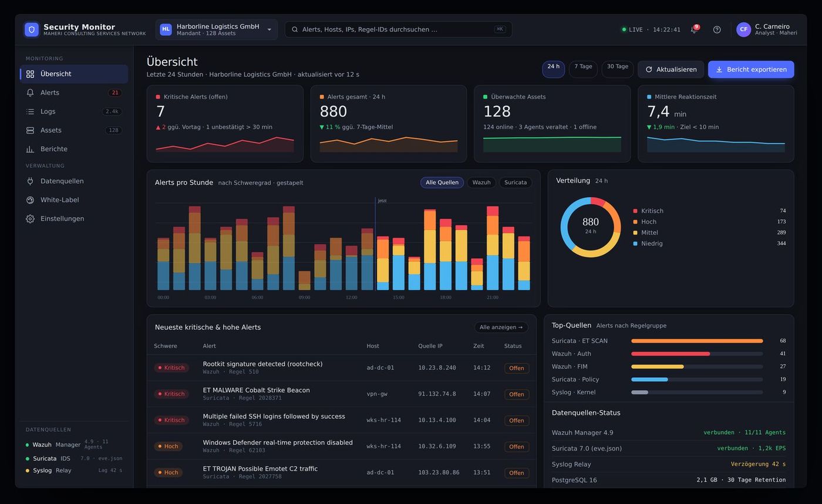
Task: Switch time range to 30 Tage
Action: 618,69
